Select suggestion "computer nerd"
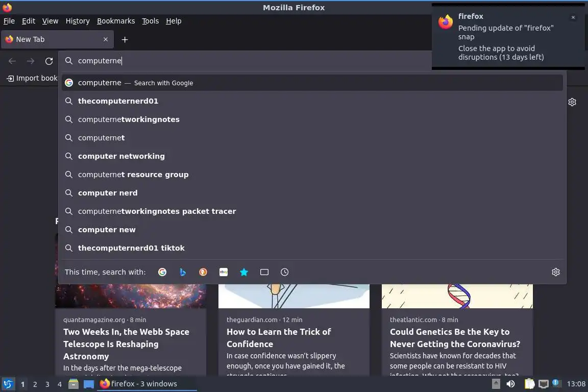This screenshot has width=588, height=392. tap(312, 193)
